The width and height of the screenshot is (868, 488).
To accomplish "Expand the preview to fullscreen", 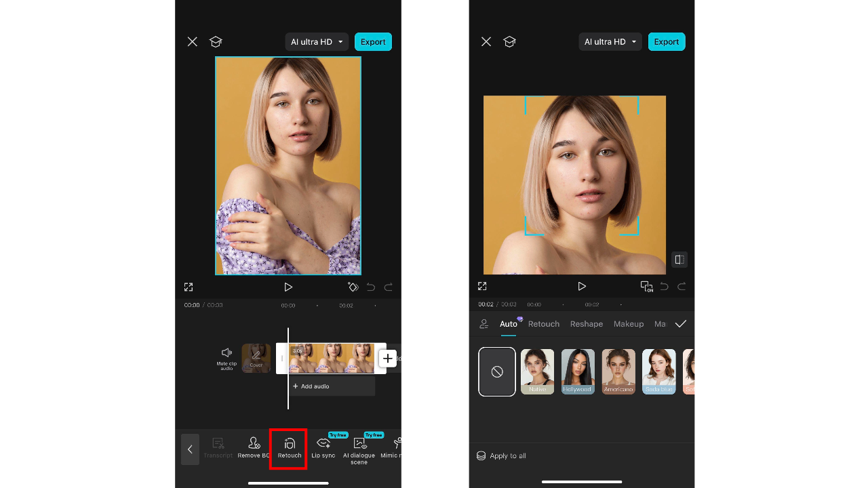I will pos(189,287).
